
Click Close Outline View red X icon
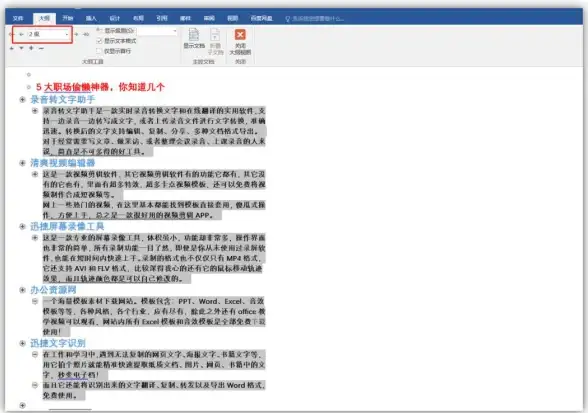(x=240, y=35)
